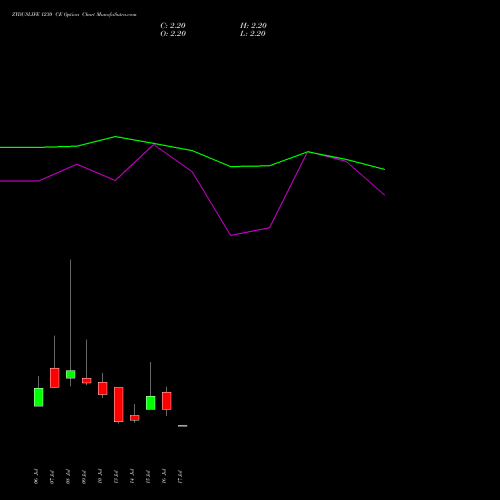Click the '15 Jul' date axis label
The width and height of the screenshot is (500, 500).
[148, 477]
